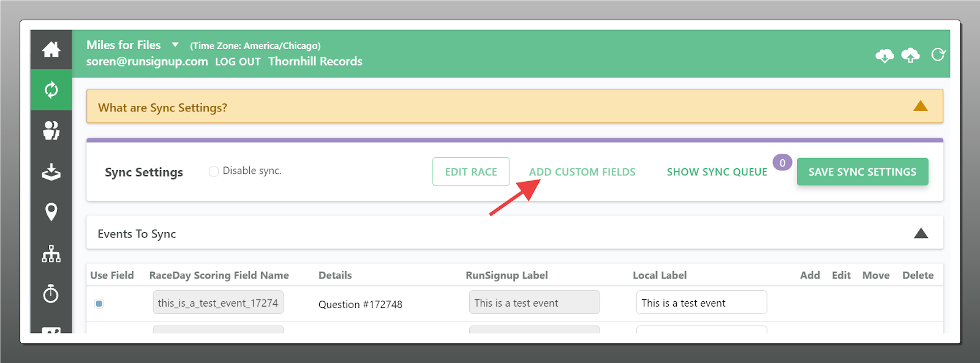Click Thornhill Records in header

point(315,61)
